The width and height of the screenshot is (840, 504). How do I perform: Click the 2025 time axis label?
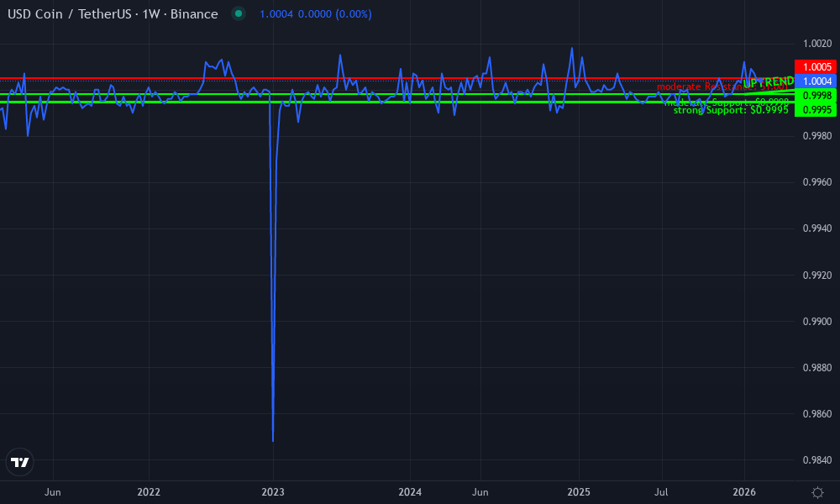coord(579,492)
